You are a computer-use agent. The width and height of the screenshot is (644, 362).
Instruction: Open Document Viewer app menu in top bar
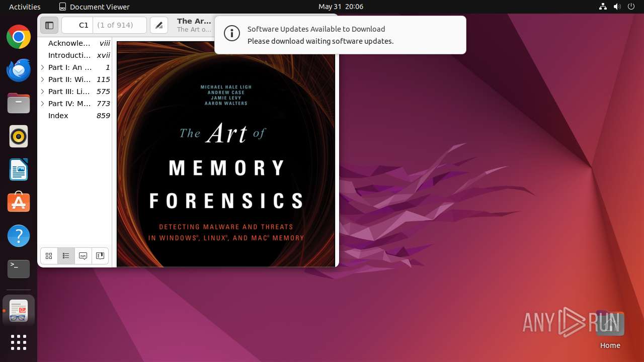(x=94, y=7)
